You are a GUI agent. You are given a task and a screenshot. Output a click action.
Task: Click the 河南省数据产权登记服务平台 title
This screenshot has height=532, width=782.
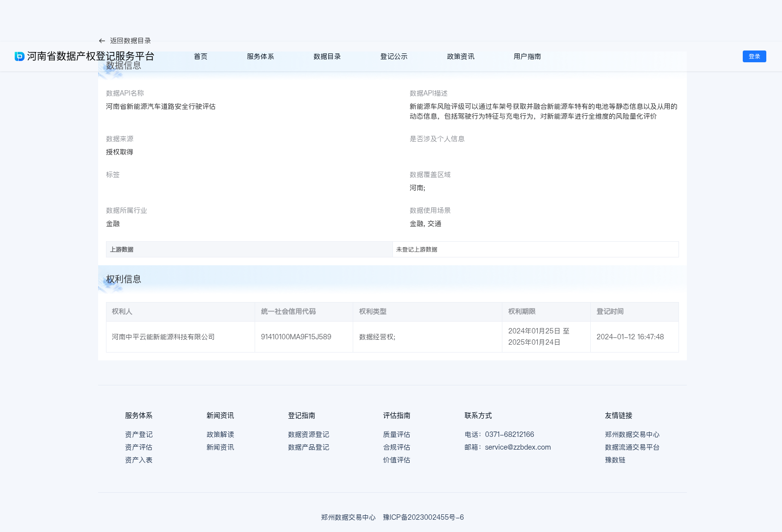(91, 56)
